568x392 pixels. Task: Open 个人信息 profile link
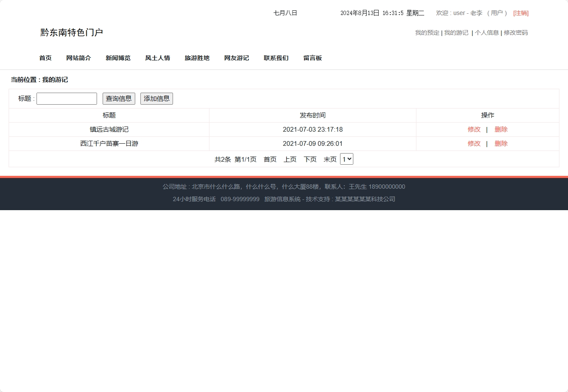(487, 33)
